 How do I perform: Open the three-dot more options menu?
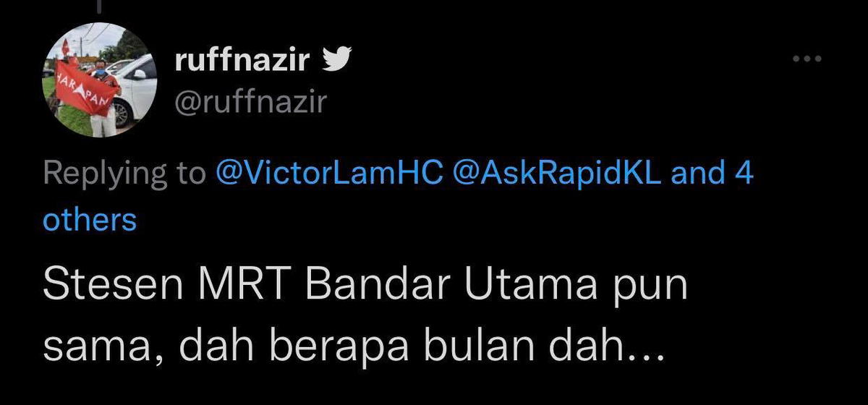point(807,59)
